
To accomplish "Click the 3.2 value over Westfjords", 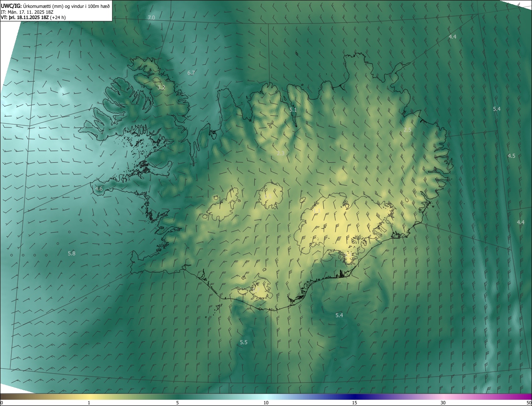I will pyautogui.click(x=161, y=88).
